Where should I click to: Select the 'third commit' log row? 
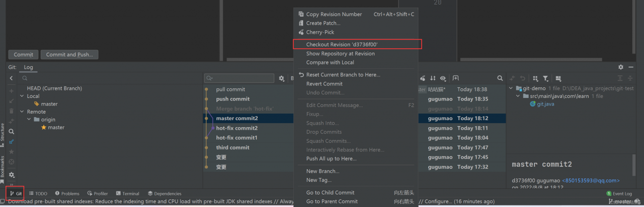coord(249,148)
